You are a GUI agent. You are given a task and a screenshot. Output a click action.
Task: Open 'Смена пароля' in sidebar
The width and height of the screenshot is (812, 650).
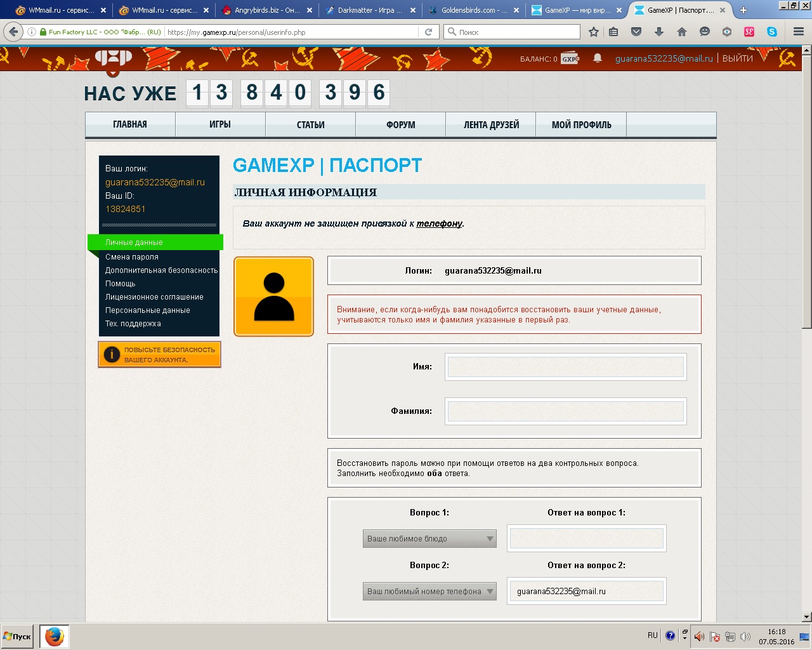[132, 256]
